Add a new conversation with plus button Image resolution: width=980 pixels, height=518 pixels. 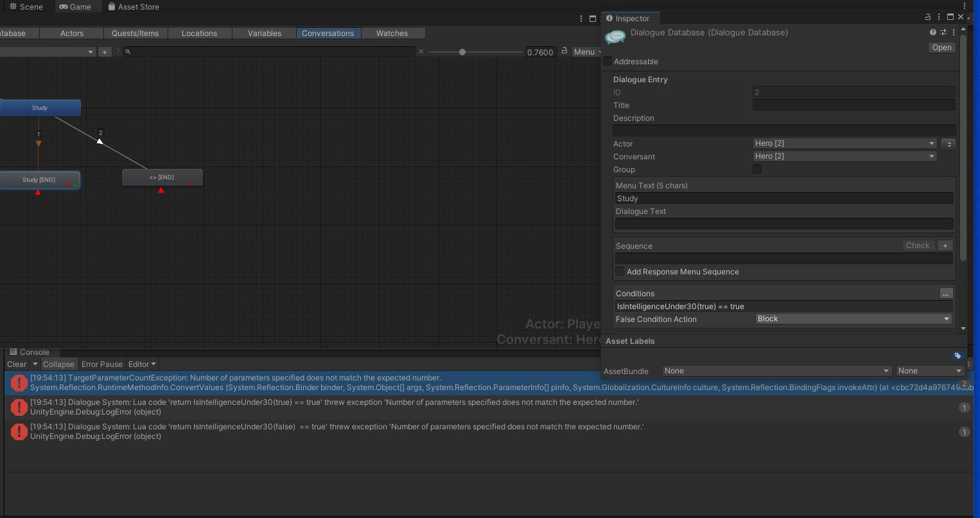105,51
